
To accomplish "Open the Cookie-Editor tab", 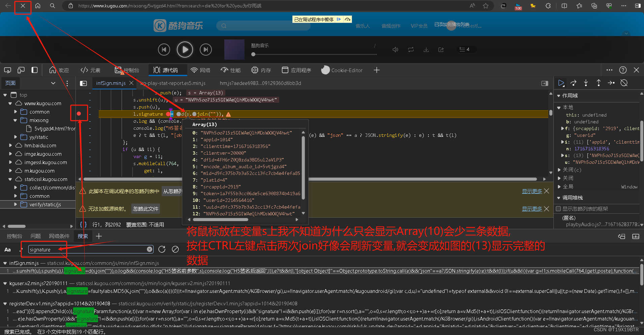I will (342, 70).
